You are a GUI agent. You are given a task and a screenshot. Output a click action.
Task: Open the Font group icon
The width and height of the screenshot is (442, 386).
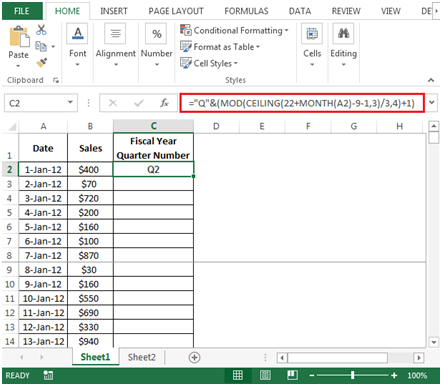(x=77, y=34)
